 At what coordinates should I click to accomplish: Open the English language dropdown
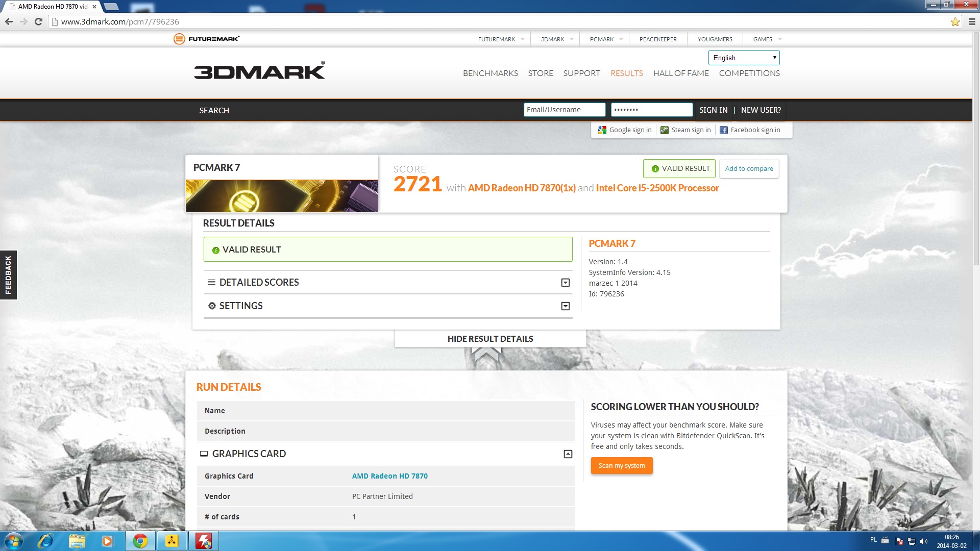744,58
